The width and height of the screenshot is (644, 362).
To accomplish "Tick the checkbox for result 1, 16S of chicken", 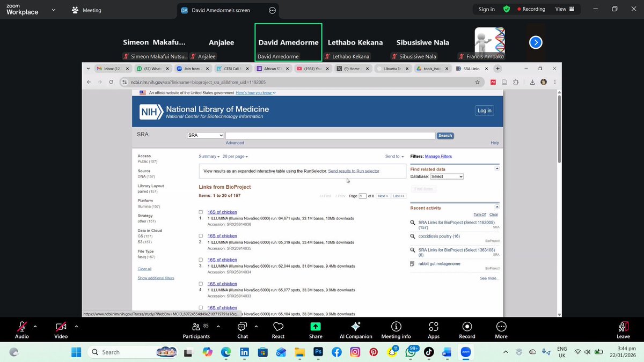I will (x=201, y=212).
